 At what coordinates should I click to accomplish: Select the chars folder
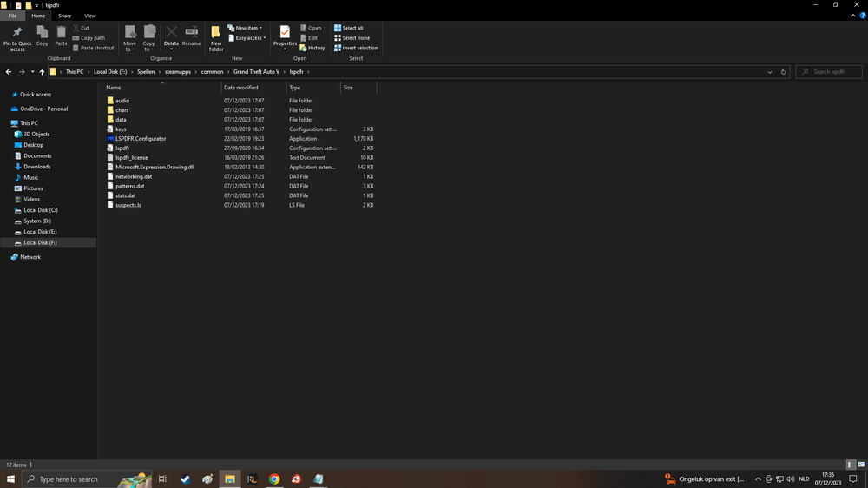[122, 110]
